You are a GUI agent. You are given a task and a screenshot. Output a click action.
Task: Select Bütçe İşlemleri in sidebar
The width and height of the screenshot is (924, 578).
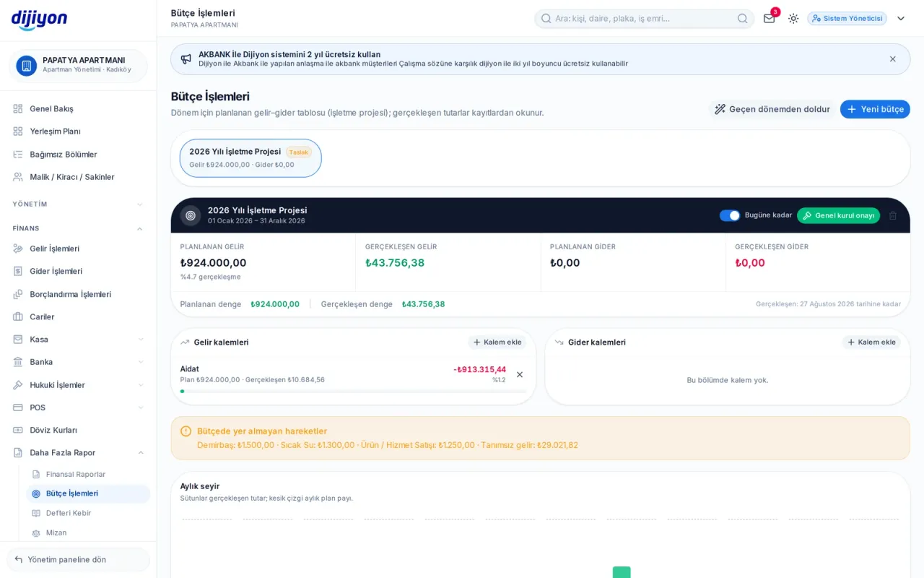tap(88, 493)
